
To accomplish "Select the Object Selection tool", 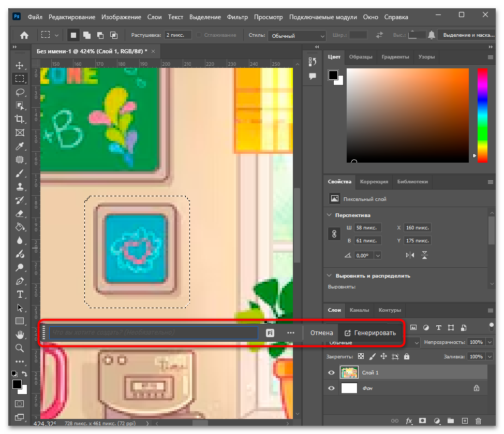I will pos(20,106).
